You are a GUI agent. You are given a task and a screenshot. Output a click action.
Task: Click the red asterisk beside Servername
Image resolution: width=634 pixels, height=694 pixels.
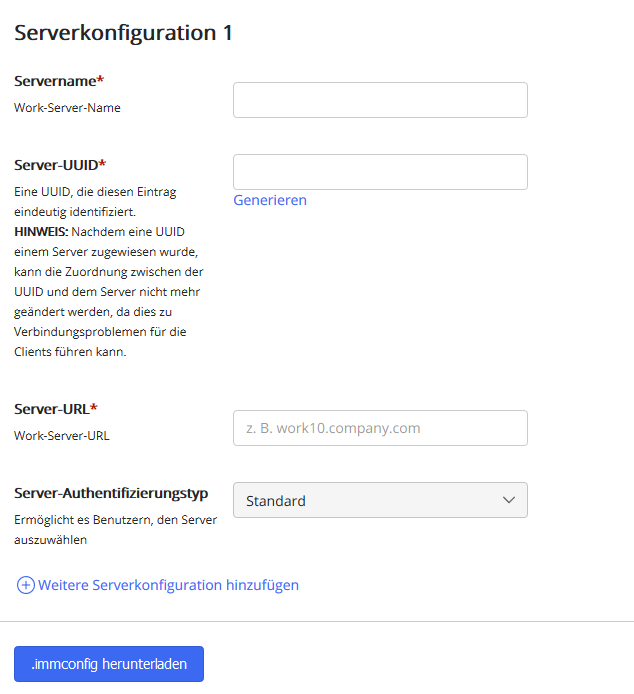click(100, 79)
